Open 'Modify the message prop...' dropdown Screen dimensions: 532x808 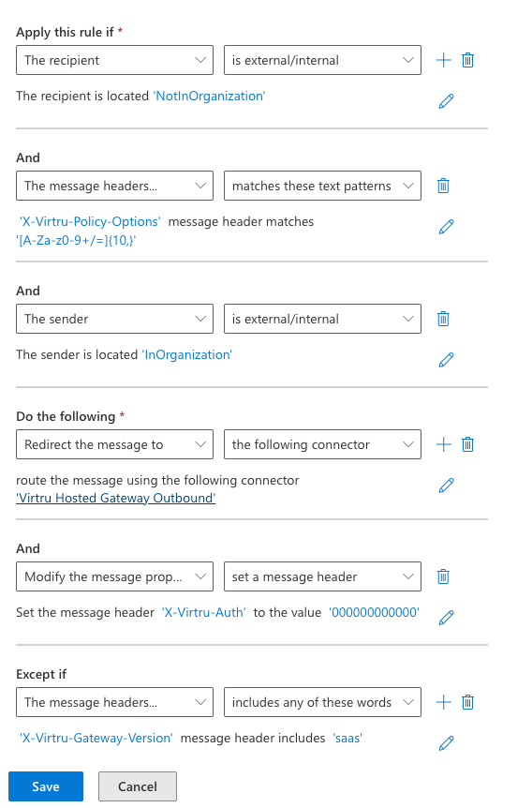115,576
